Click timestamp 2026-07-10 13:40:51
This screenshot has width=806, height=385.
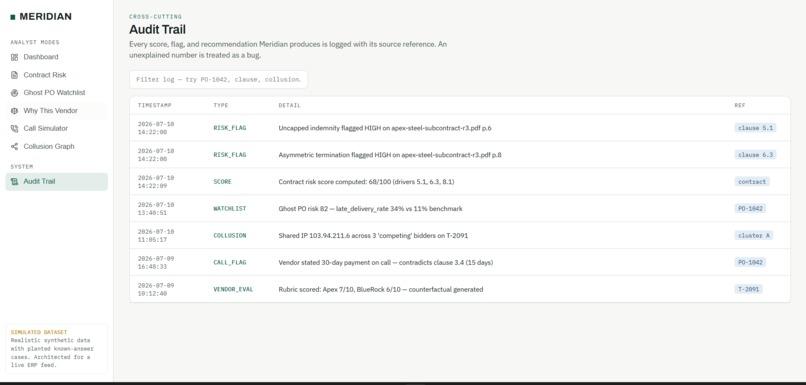coord(156,209)
